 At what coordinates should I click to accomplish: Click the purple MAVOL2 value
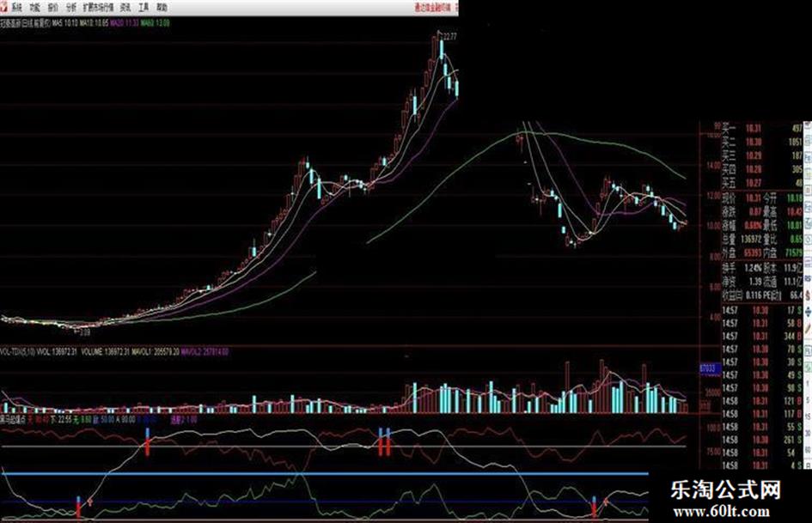coord(205,351)
